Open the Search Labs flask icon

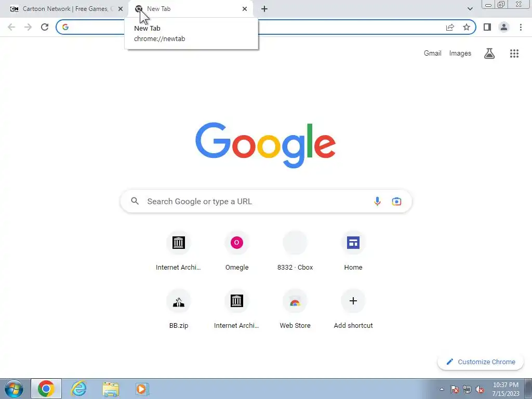pyautogui.click(x=489, y=54)
